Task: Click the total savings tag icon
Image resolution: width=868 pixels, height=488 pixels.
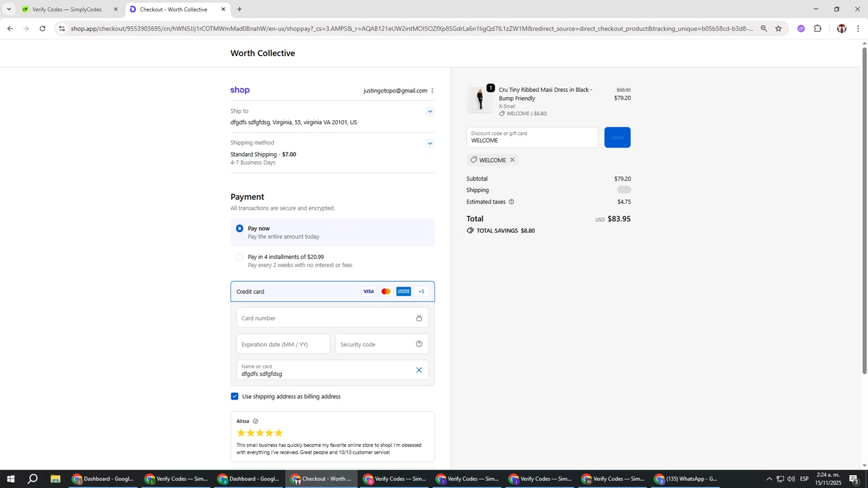Action: pyautogui.click(x=470, y=231)
